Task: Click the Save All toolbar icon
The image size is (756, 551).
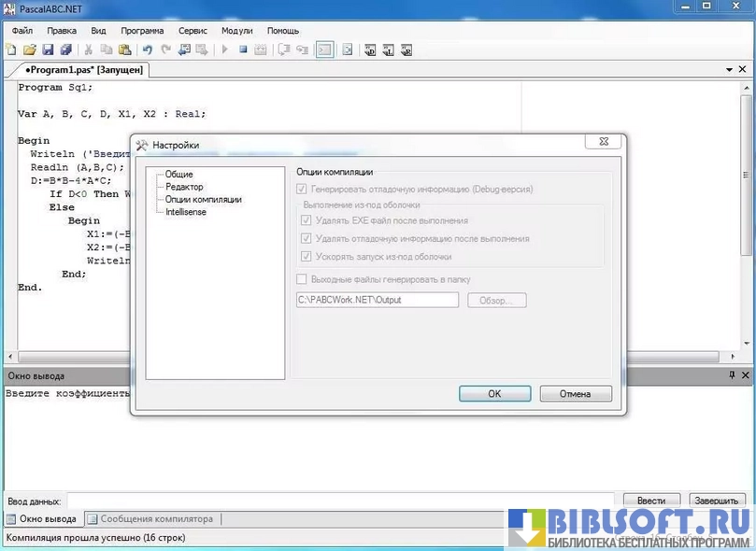Action: point(65,49)
